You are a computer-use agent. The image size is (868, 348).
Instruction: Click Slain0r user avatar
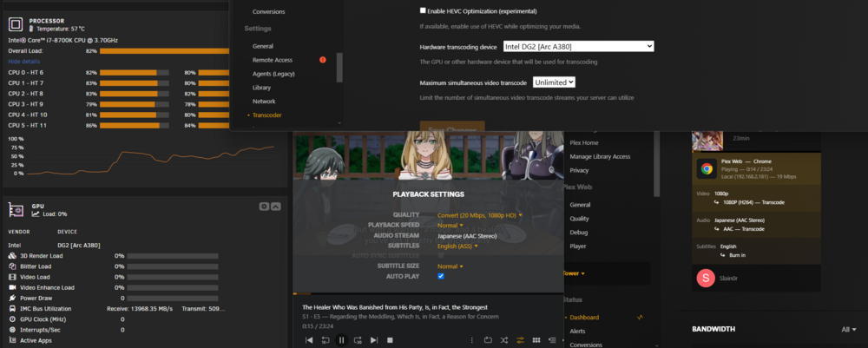pyautogui.click(x=706, y=278)
